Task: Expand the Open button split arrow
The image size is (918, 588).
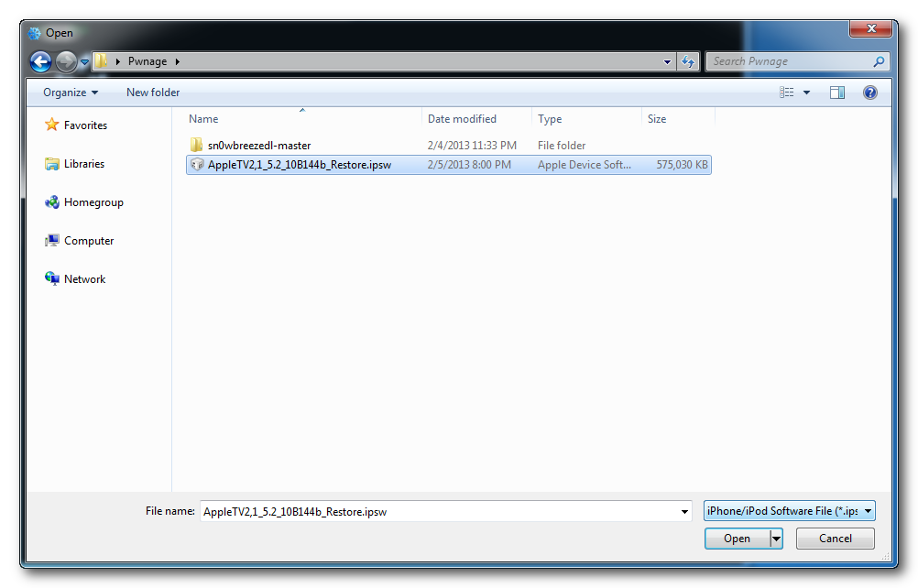Action: tap(776, 539)
